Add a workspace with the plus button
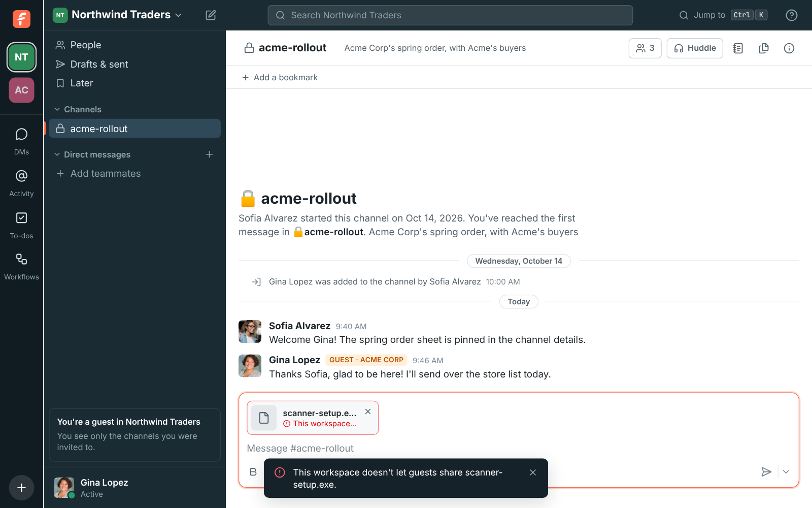The height and width of the screenshot is (508, 812). [x=21, y=488]
